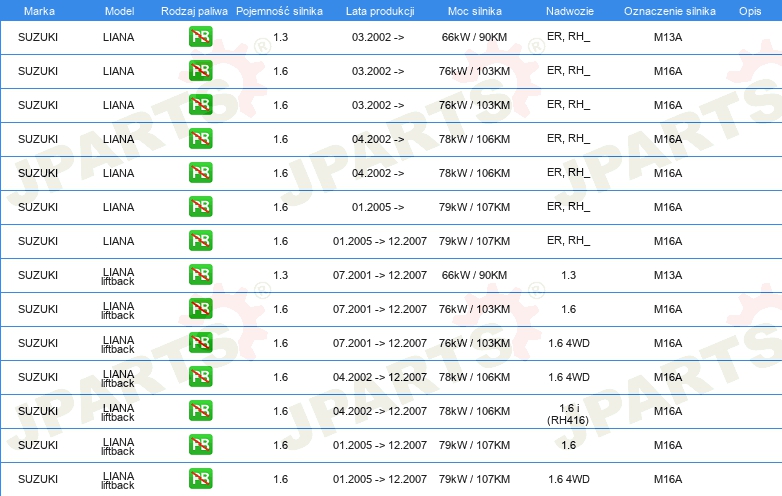Image resolution: width=782 pixels, height=496 pixels.
Task: Click the fuel icon in the 66kW LIANA 1.3 row
Action: tap(200, 37)
